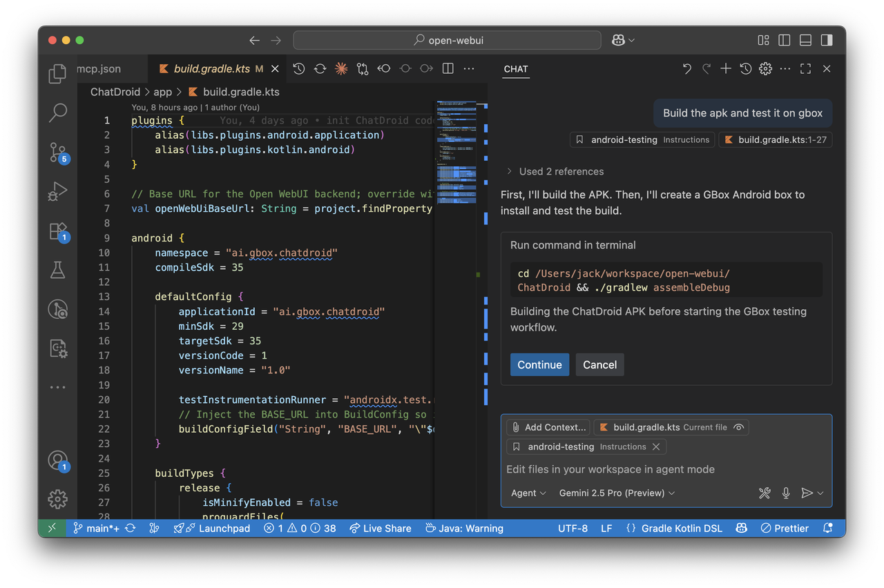Focus the chat input field
This screenshot has height=588, width=884.
coord(666,469)
